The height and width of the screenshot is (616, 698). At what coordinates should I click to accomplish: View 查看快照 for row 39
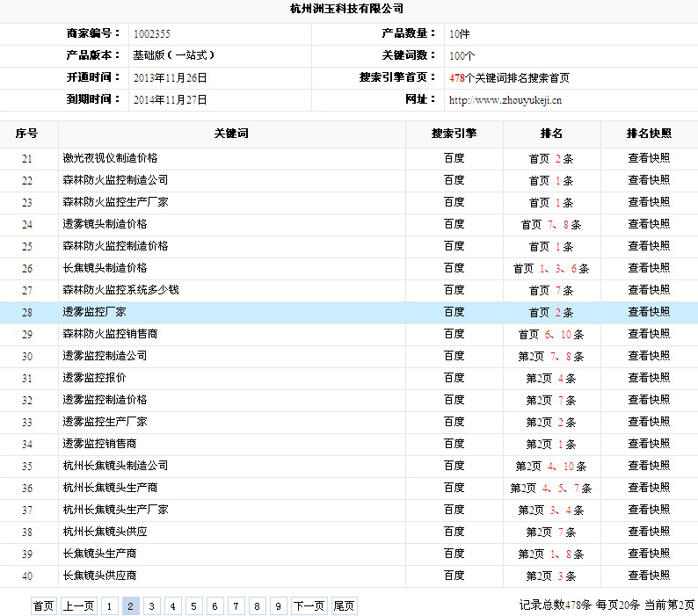click(649, 554)
